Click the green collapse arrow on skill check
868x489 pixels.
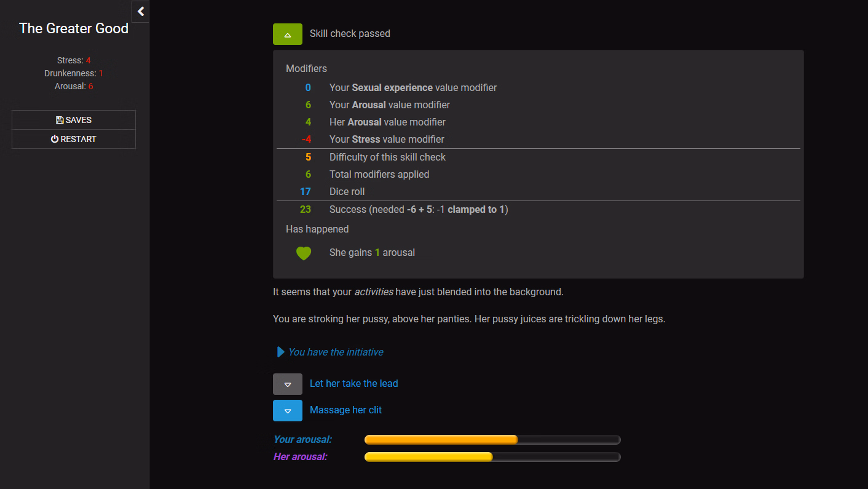287,34
